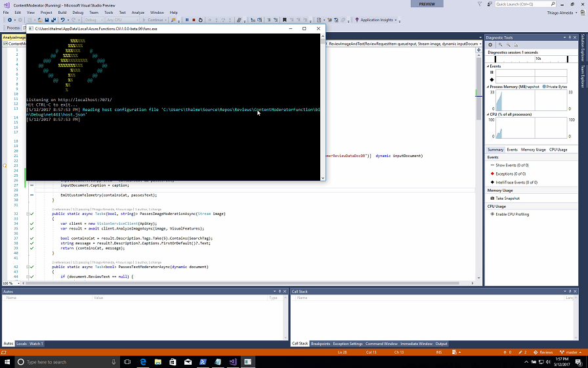Focus the Quick Launch search box
Viewport: 588px width, 368px height.
click(525, 4)
